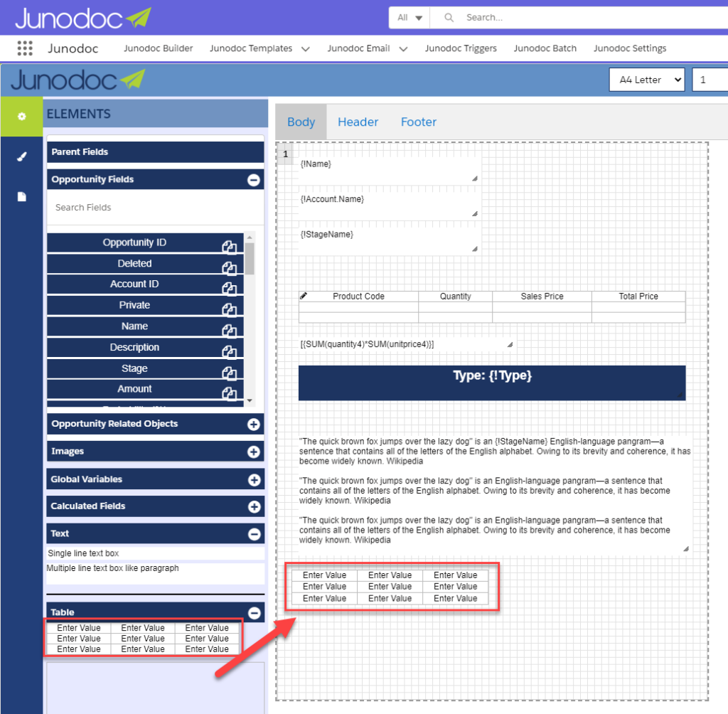Open the Junodoc Triggers nav tab

[x=461, y=48]
